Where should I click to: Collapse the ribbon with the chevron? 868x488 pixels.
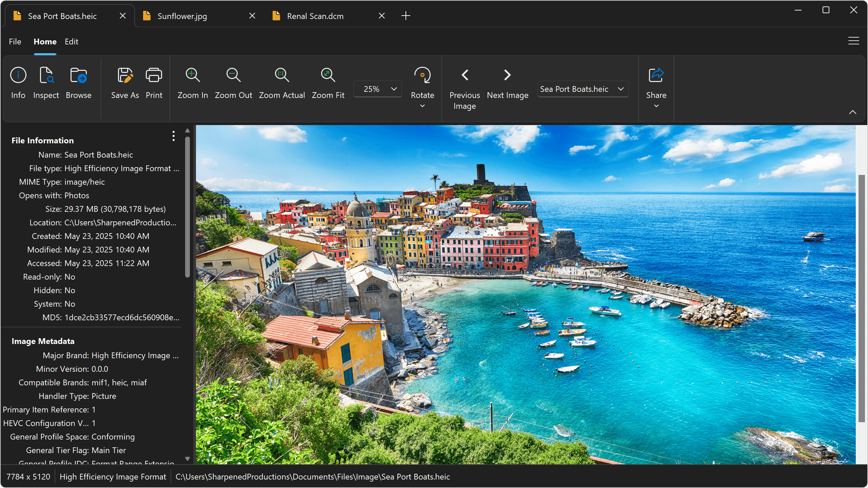[x=852, y=112]
